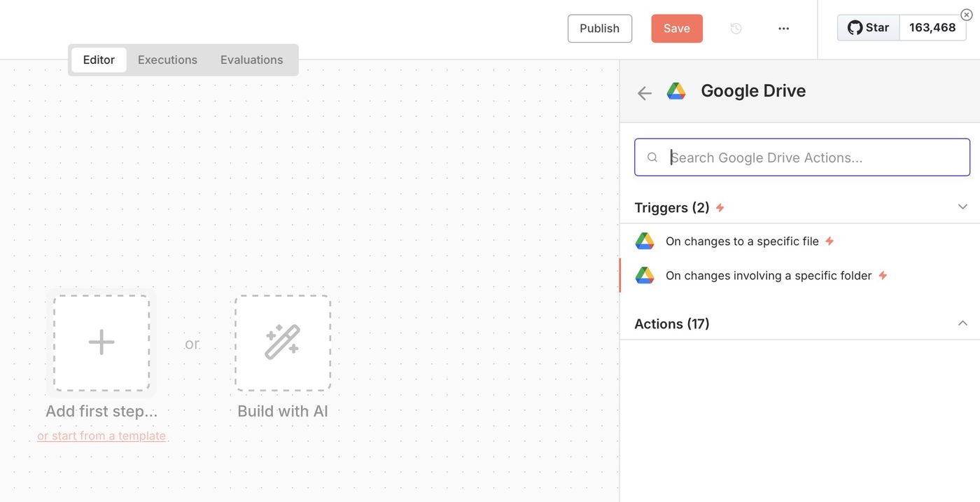Open the 'or start from a template' link
Viewport: 980px width, 502px height.
click(101, 435)
